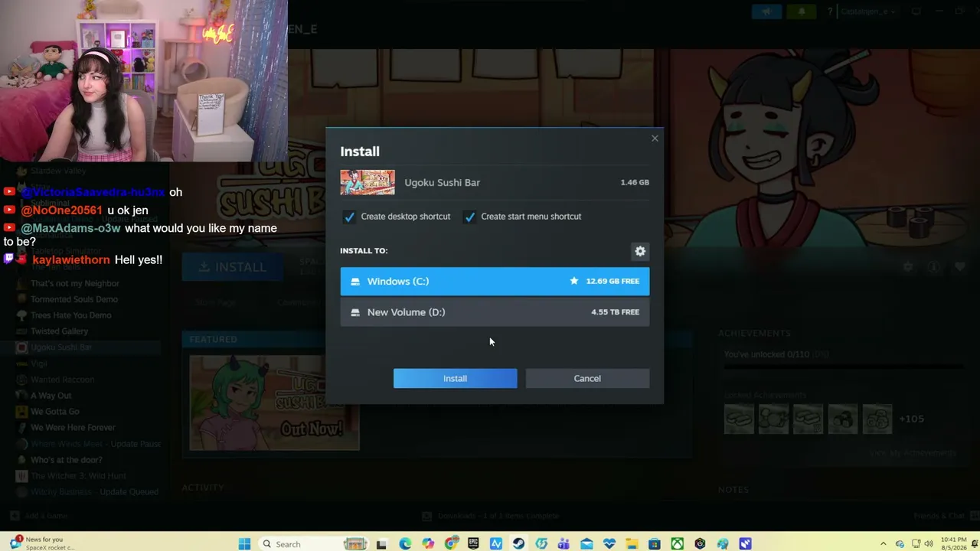
Task: Click the Steam announcements megaphone icon
Action: click(766, 11)
